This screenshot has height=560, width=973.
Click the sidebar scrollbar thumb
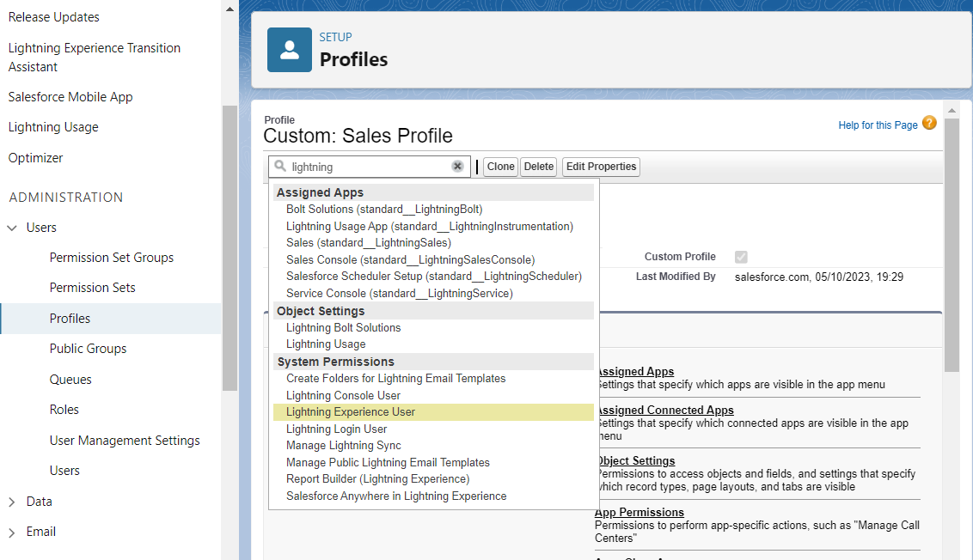coord(229,248)
